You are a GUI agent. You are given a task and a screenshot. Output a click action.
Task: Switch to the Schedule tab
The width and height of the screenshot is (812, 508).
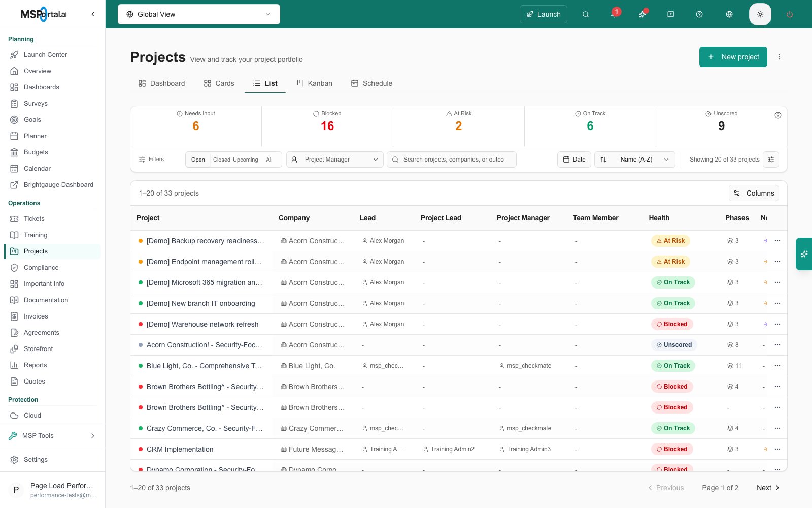[371, 83]
